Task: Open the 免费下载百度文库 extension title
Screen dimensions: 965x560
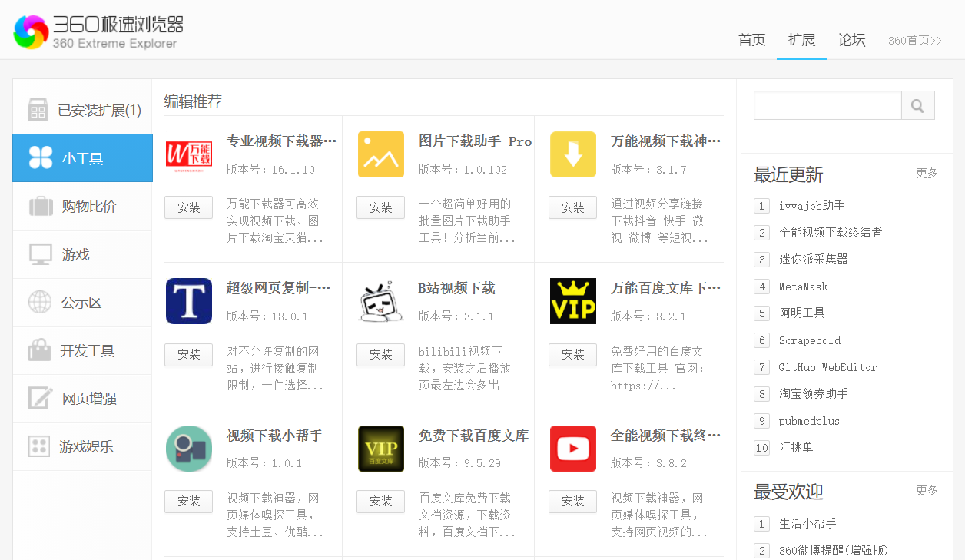Action: pos(473,436)
